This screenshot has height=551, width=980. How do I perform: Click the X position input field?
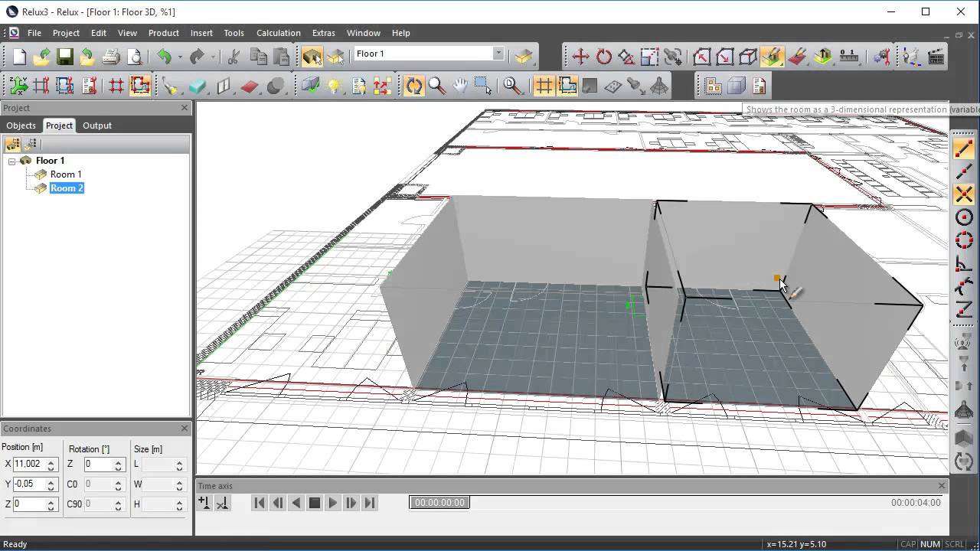point(28,464)
